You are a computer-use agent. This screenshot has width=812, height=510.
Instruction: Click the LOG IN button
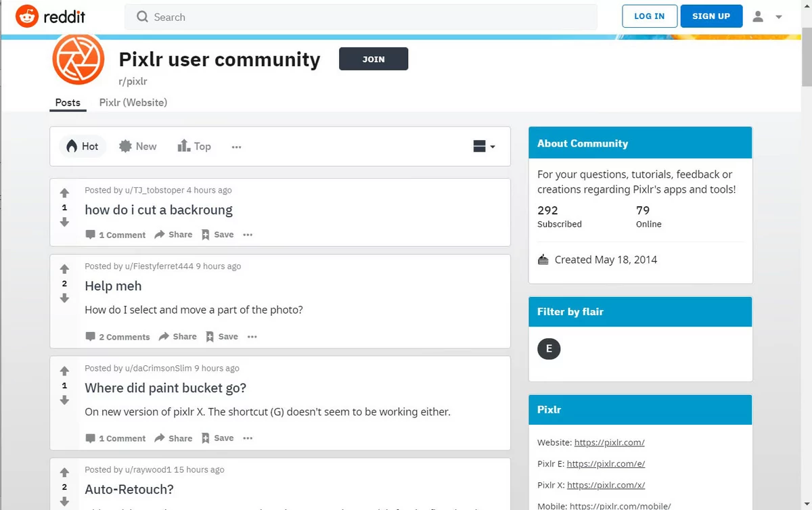650,16
